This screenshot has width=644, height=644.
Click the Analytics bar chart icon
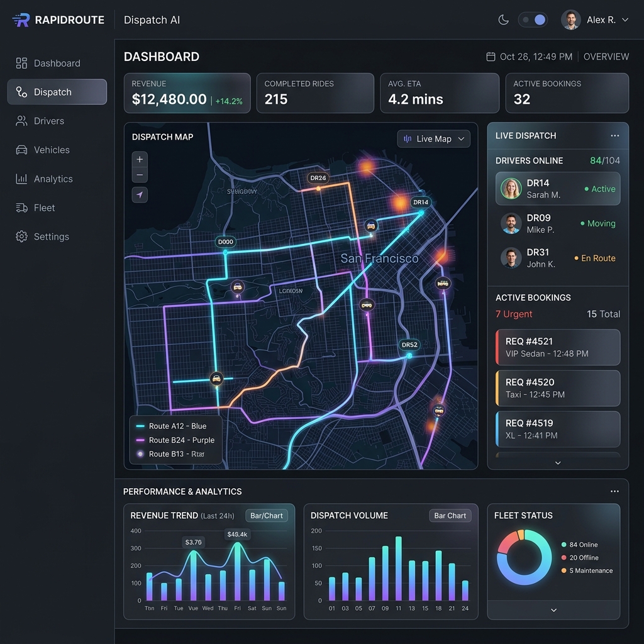(21, 179)
